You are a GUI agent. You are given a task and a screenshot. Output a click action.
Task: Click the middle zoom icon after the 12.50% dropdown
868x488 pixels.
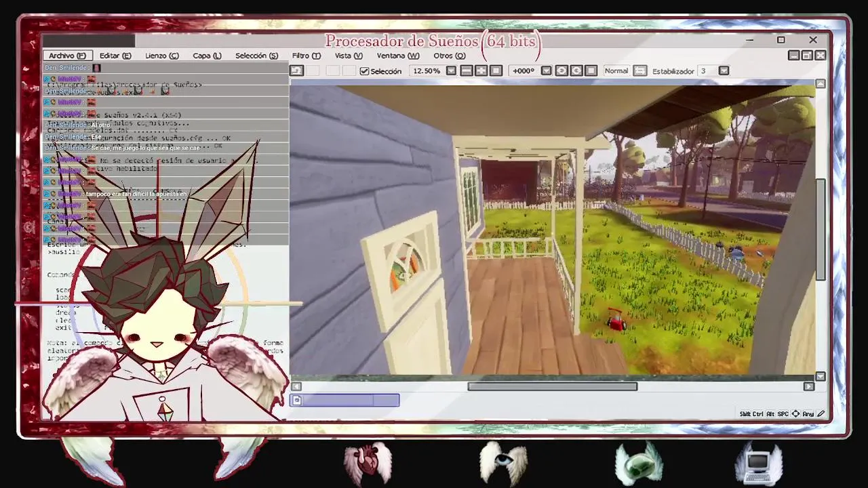[481, 70]
